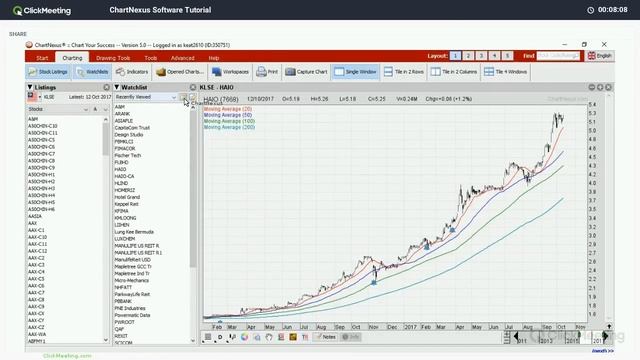Click the red TI indicator icon

coord(305,337)
